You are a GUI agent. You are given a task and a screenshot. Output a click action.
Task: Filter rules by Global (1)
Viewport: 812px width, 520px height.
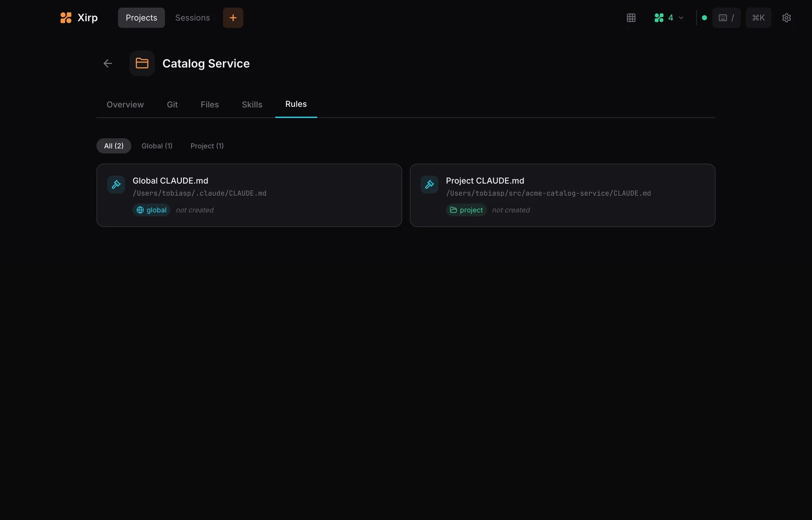click(157, 146)
